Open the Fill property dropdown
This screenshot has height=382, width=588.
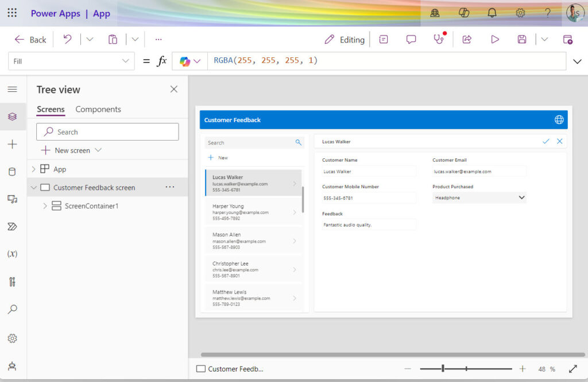[x=126, y=60]
